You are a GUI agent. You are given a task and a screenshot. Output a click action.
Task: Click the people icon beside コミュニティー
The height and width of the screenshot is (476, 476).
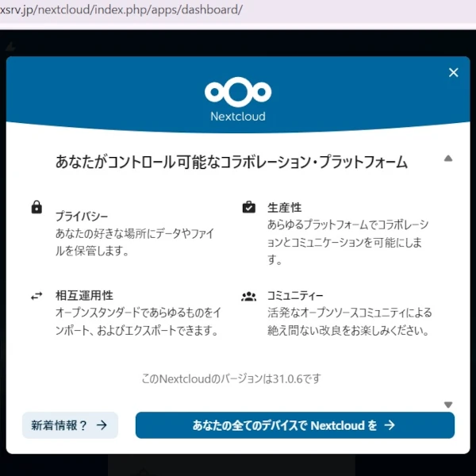[x=248, y=296]
